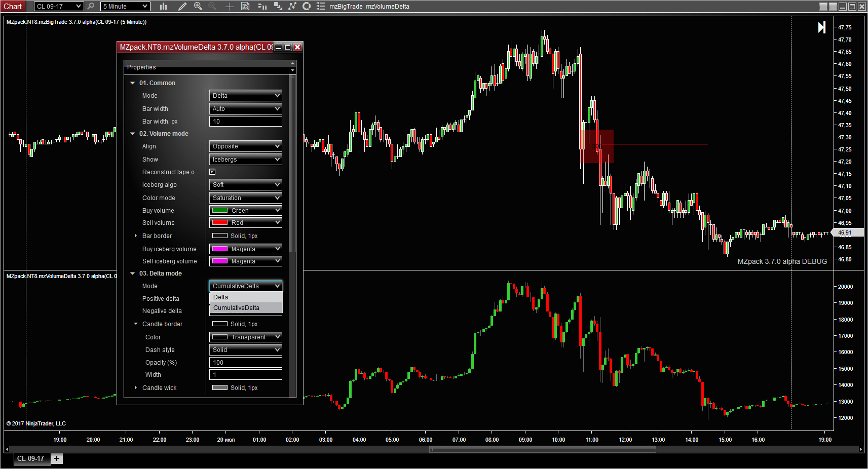Toggle the Reconstruct tape checkbox

pyautogui.click(x=212, y=172)
